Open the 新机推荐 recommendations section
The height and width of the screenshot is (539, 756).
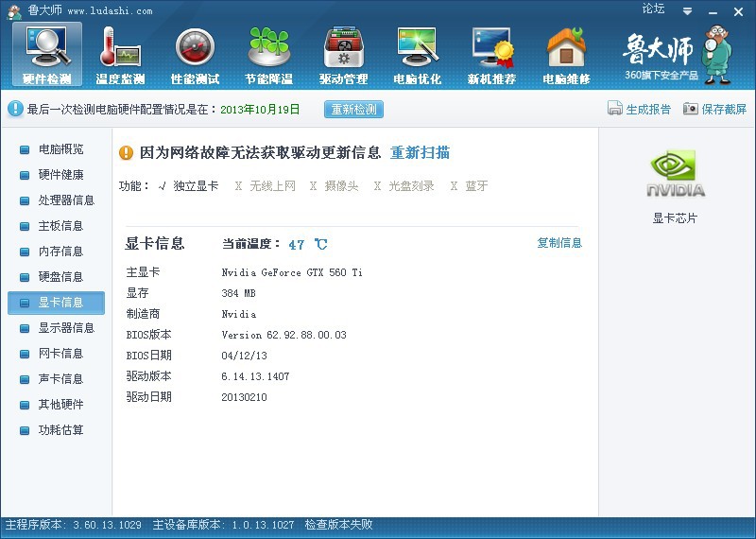(491, 55)
